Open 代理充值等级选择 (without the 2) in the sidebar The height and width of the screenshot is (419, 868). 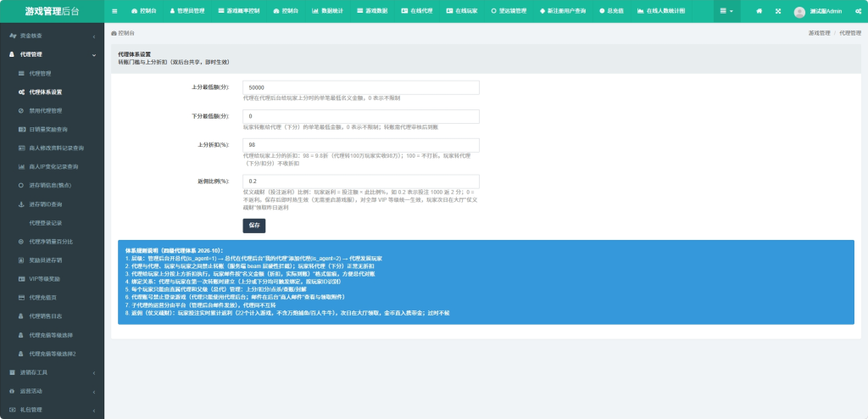coord(52,335)
